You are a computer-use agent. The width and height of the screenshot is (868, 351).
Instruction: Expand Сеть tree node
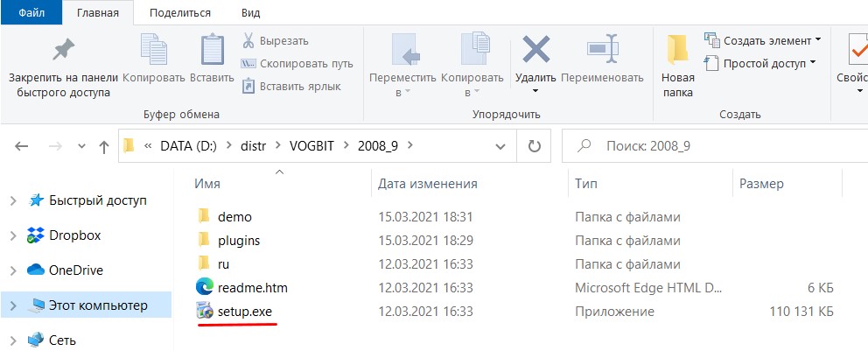pyautogui.click(x=13, y=340)
